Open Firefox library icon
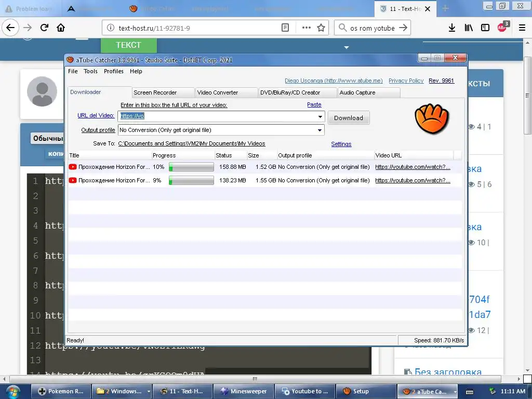Screen dimensions: 532x399 [x=469, y=28]
